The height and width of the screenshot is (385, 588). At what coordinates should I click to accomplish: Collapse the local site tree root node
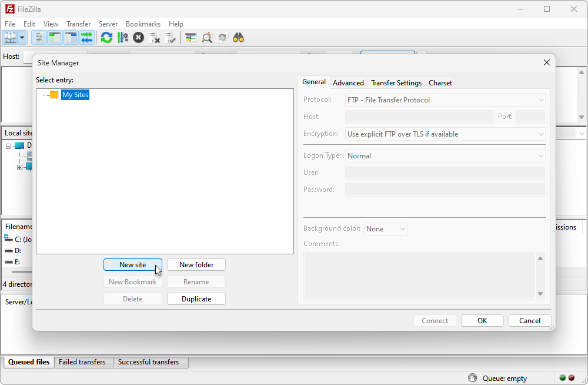coord(8,146)
